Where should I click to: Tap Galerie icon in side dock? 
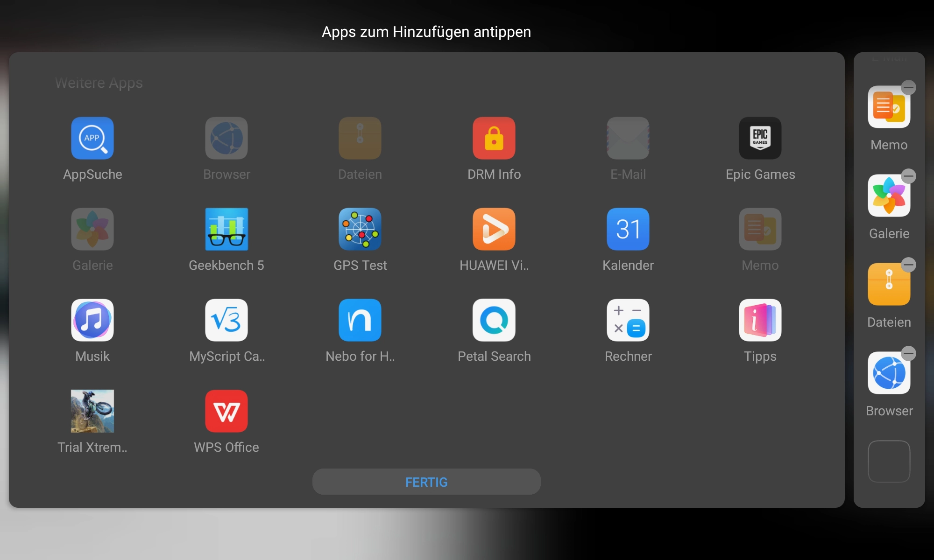point(889,196)
